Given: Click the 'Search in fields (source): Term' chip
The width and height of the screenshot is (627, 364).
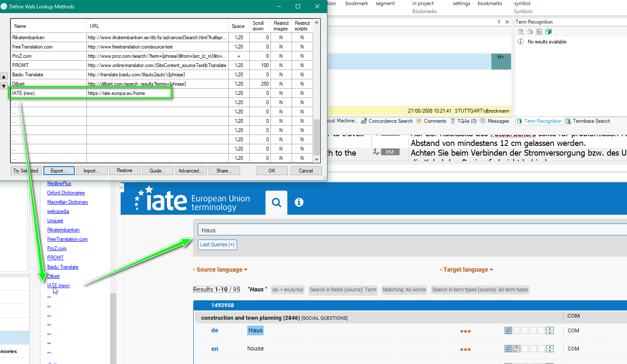Looking at the screenshot, I should coord(343,290).
